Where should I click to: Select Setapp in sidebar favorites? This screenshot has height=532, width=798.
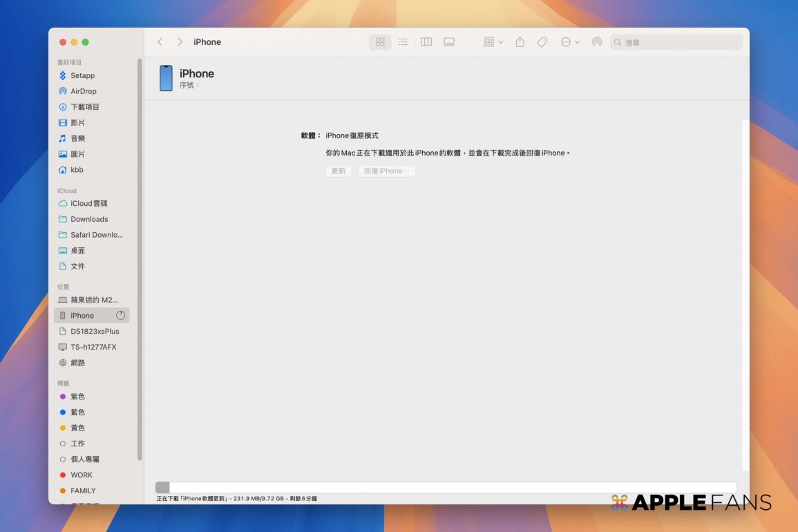tap(82, 75)
